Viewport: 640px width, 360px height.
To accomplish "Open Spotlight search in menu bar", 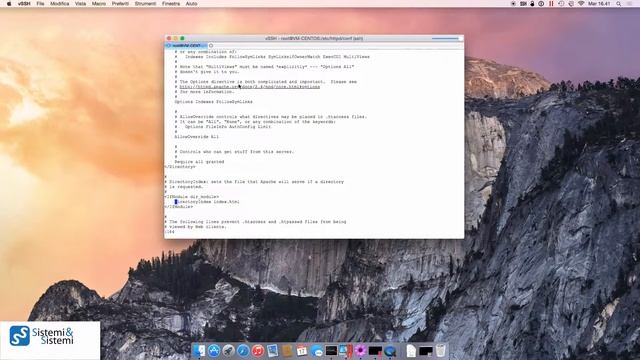I will click(x=619, y=4).
